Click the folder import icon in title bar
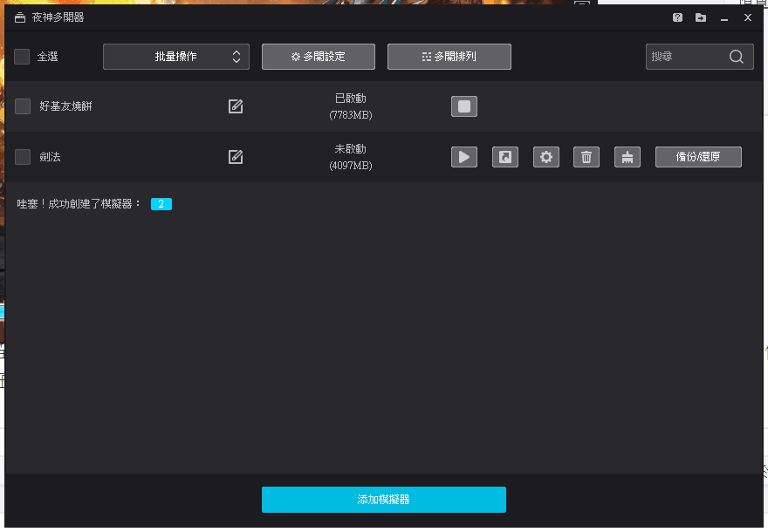Image resolution: width=768 pixels, height=532 pixels. pyautogui.click(x=701, y=17)
